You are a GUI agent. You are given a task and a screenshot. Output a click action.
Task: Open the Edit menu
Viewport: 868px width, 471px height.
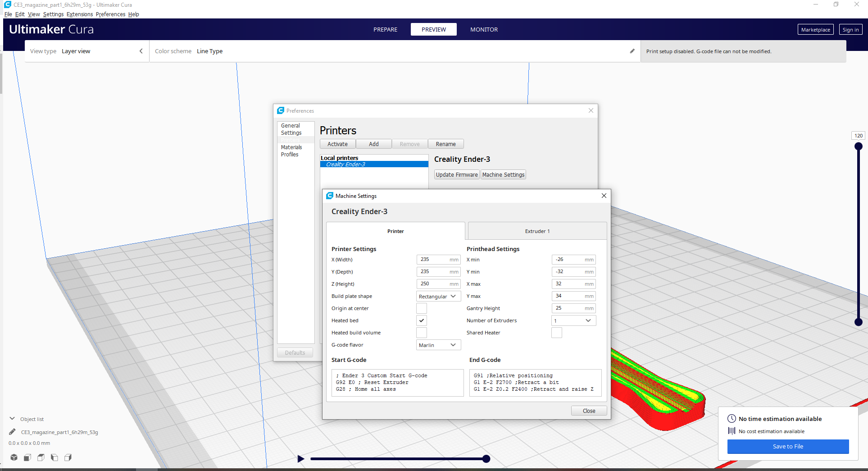tap(20, 14)
